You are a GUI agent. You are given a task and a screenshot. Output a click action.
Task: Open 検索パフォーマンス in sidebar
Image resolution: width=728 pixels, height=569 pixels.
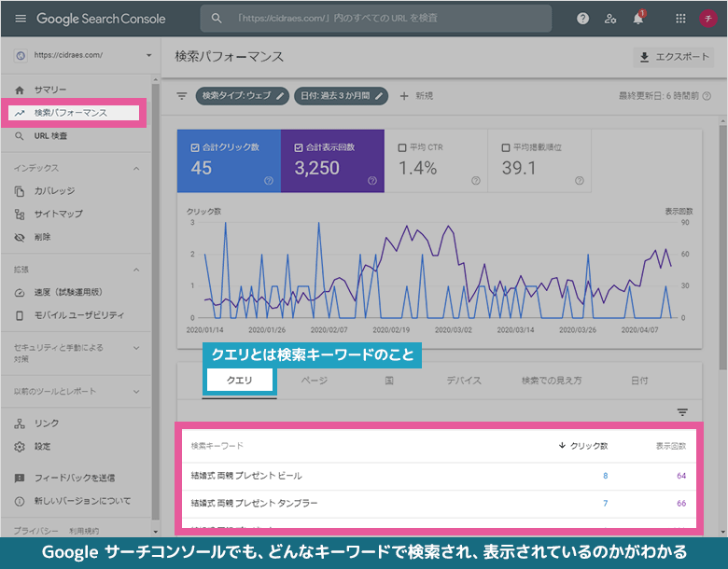[x=74, y=113]
